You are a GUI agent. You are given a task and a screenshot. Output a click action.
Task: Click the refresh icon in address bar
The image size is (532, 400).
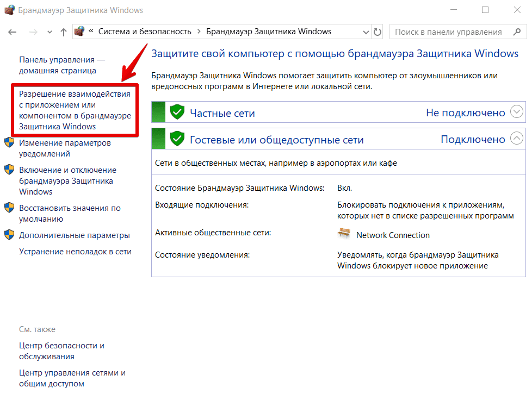click(378, 32)
